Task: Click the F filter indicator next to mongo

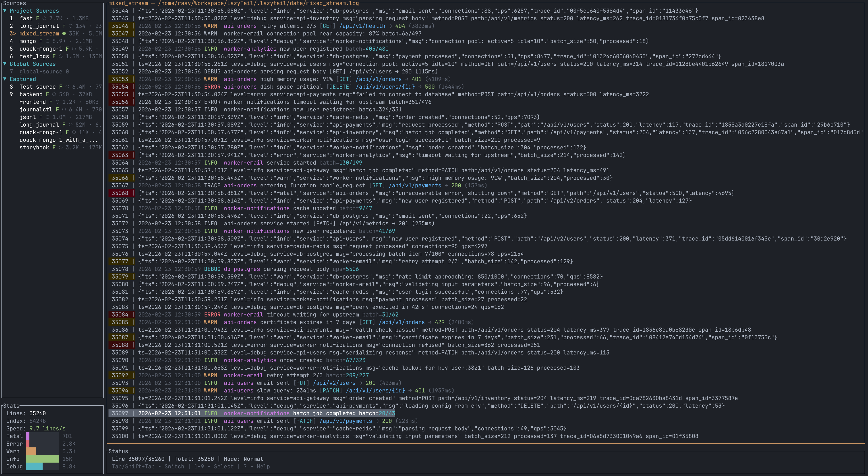Action: pos(41,41)
